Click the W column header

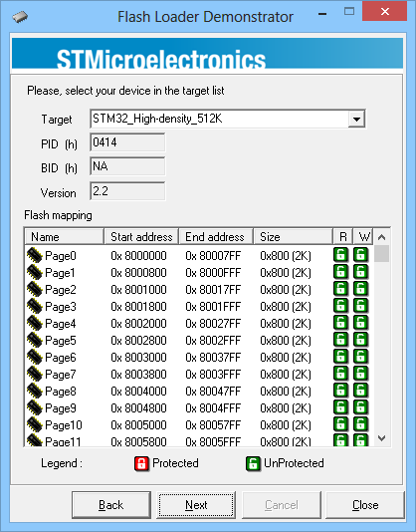pyautogui.click(x=363, y=236)
